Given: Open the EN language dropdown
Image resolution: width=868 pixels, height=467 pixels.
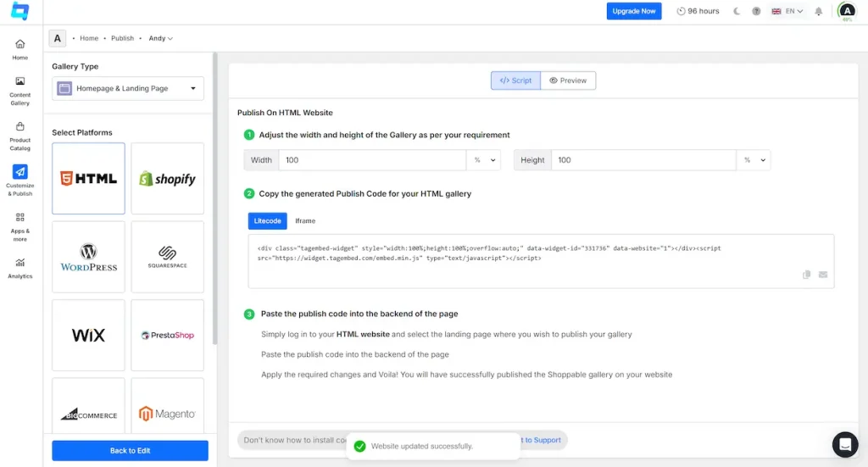Looking at the screenshot, I should click(787, 11).
